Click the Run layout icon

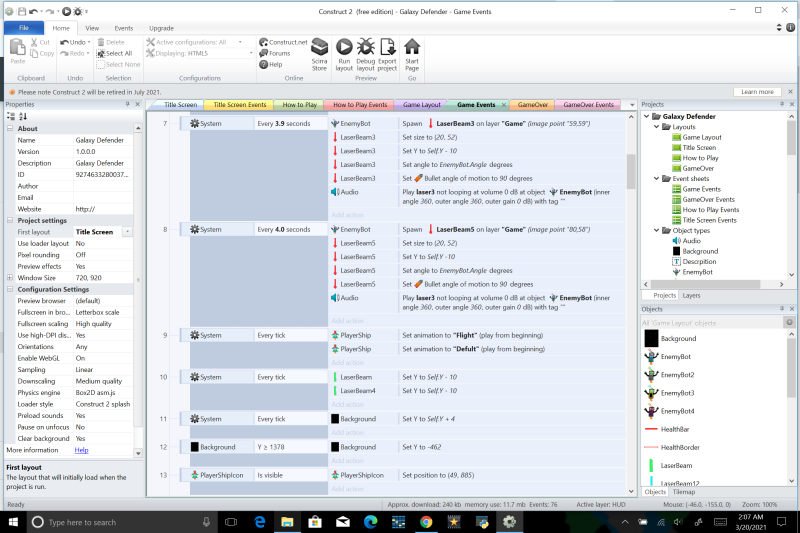click(344, 47)
